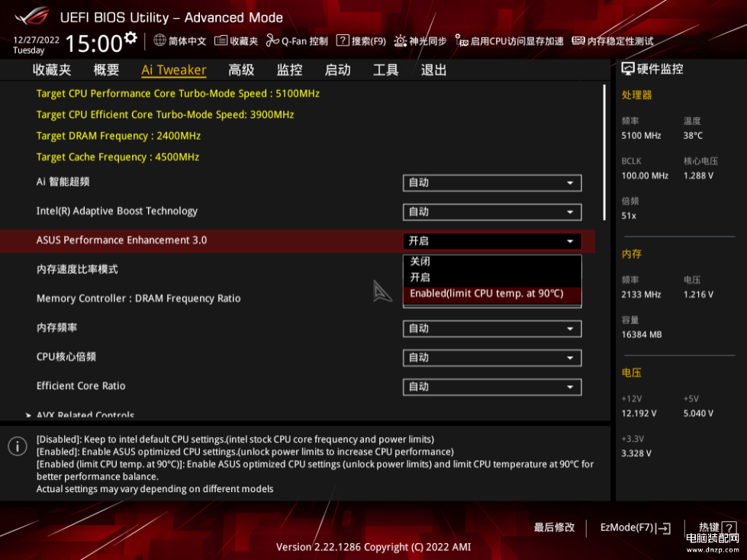Select Enabled(limit CPU temp. at 90°C) option
This screenshot has height=560, width=747.
(492, 293)
